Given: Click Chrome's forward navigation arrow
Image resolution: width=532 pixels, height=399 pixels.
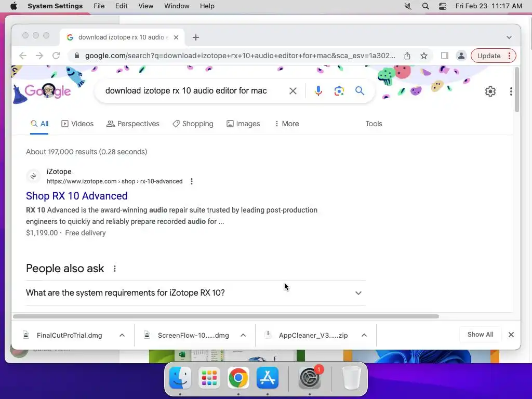Looking at the screenshot, I should (x=39, y=56).
